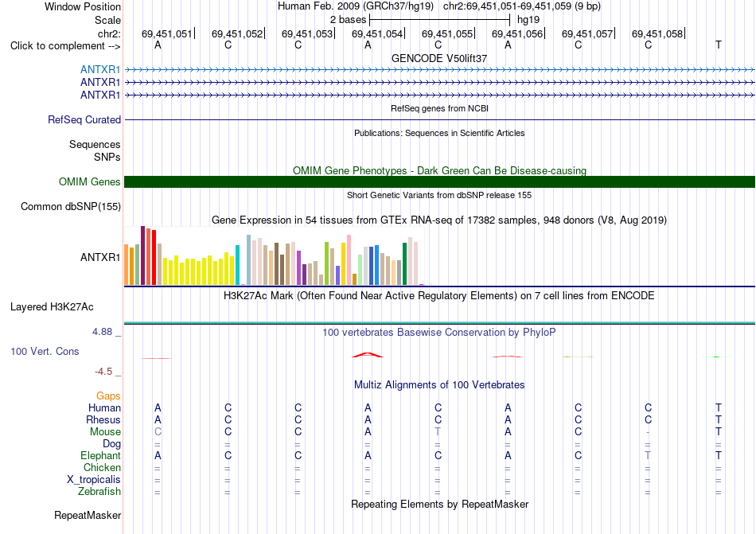Open 'Publications: Sequences in Scientific Articles' title

pyautogui.click(x=439, y=133)
